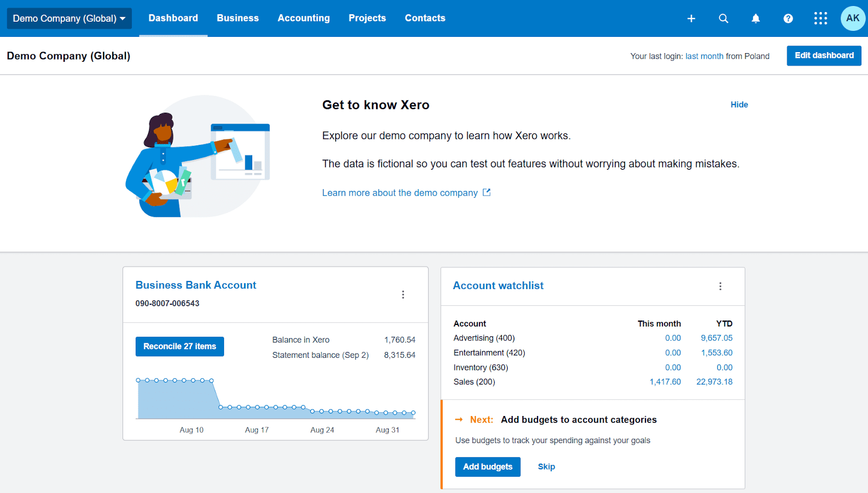Click the plus icon to create new
Image resolution: width=868 pixels, height=493 pixels.
coord(691,18)
